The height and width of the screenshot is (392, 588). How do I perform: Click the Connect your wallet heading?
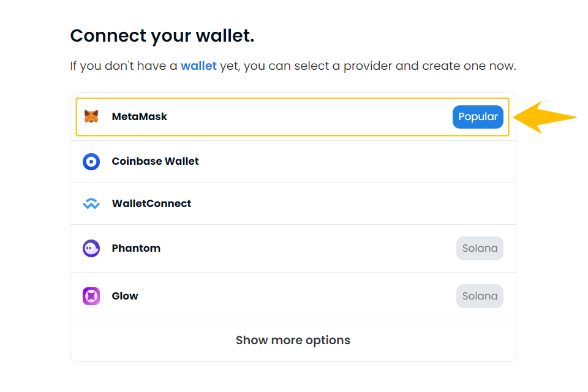tap(162, 36)
